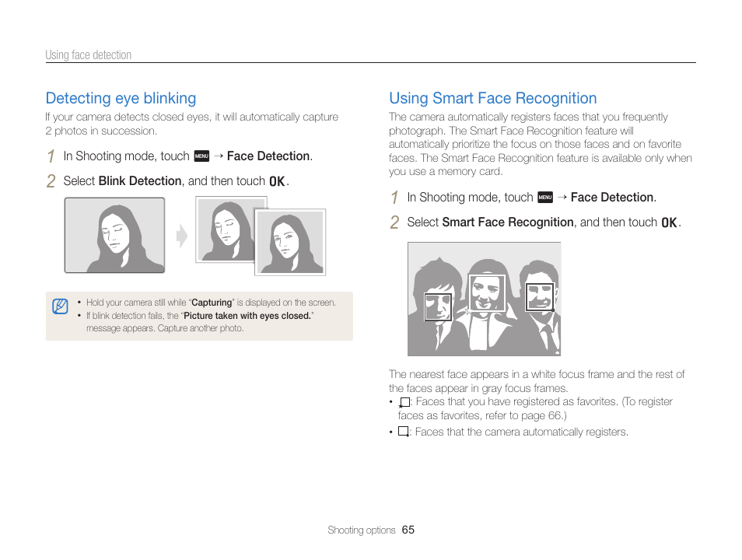Click 'Faces that the camera automatically registers.' text
Image resolution: width=742 pixels, height=560 pixels.
pyautogui.click(x=521, y=432)
